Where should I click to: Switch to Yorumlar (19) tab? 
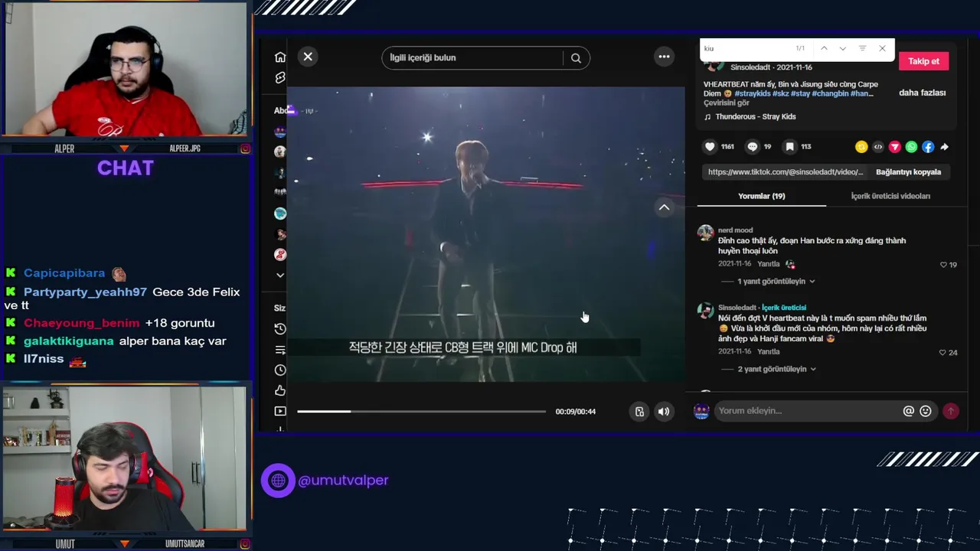click(761, 196)
